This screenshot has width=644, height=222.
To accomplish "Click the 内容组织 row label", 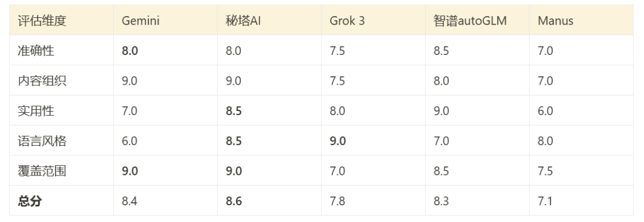I will tap(42, 81).
